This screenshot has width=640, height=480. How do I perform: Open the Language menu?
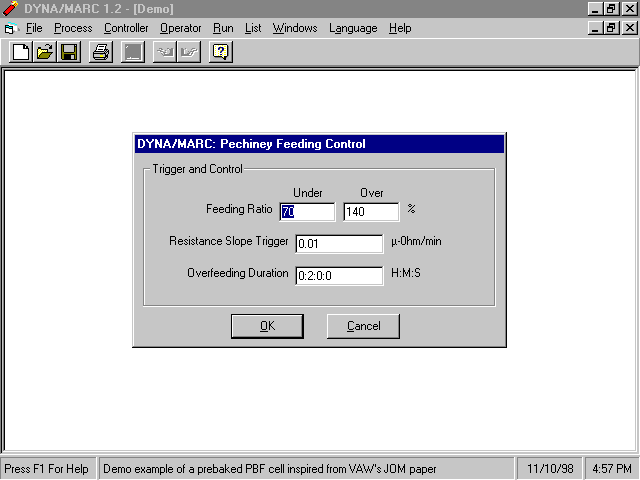coord(353,28)
